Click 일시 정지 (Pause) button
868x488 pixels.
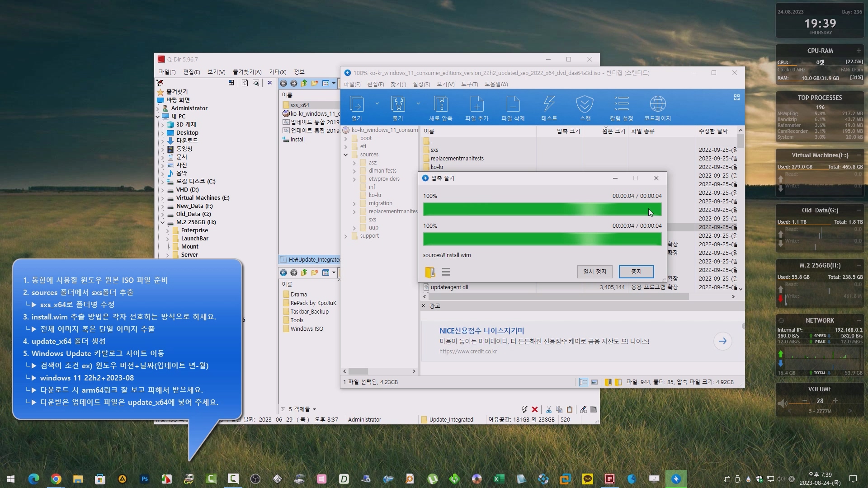coord(594,272)
